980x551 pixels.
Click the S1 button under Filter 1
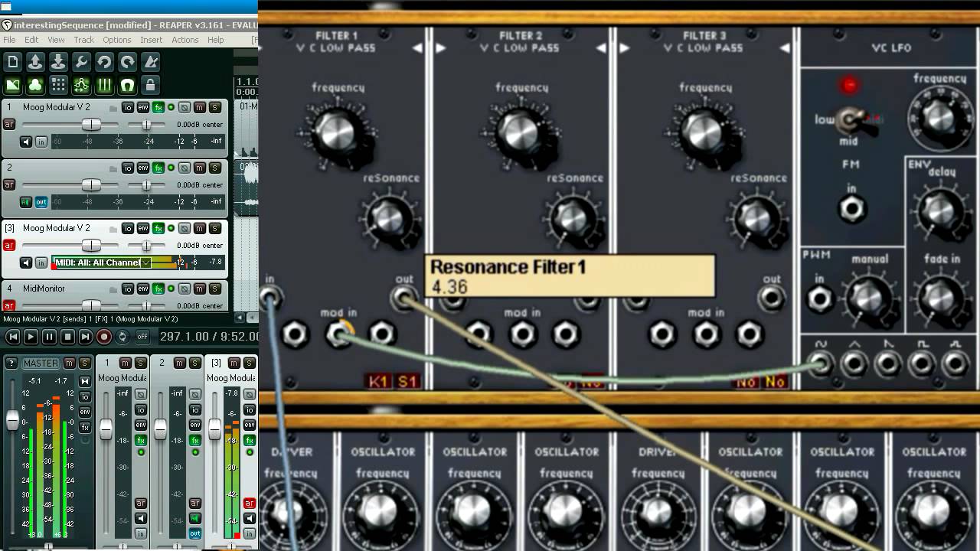coord(407,381)
